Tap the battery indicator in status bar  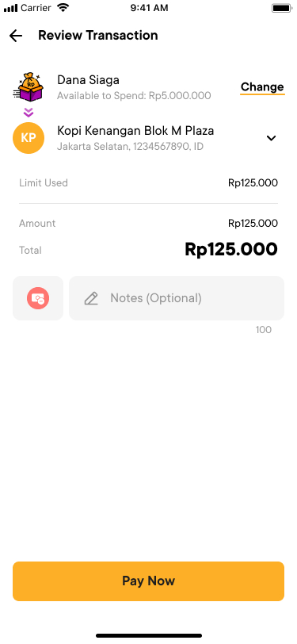pyautogui.click(x=281, y=8)
